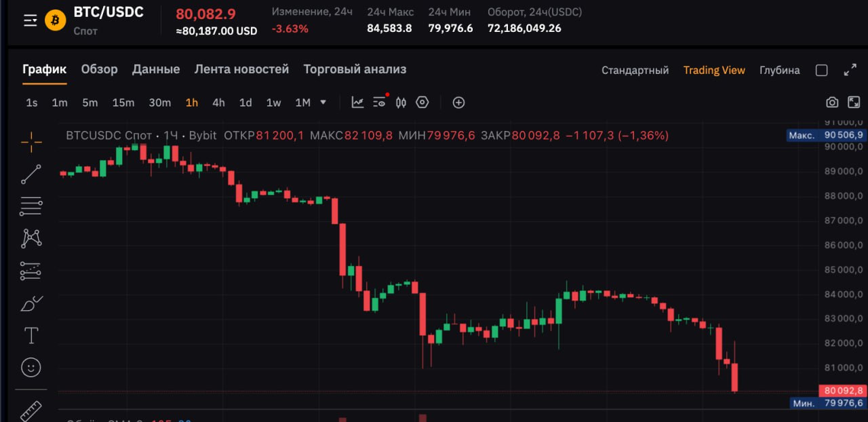Screen dimensions: 868x422
Task: Select the ruler measurement tool
Action: [x=31, y=410]
